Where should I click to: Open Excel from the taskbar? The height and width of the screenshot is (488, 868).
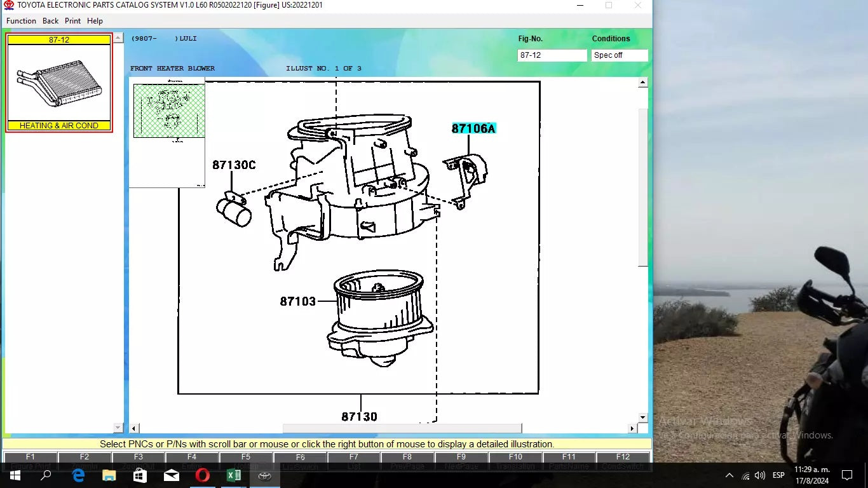point(233,475)
